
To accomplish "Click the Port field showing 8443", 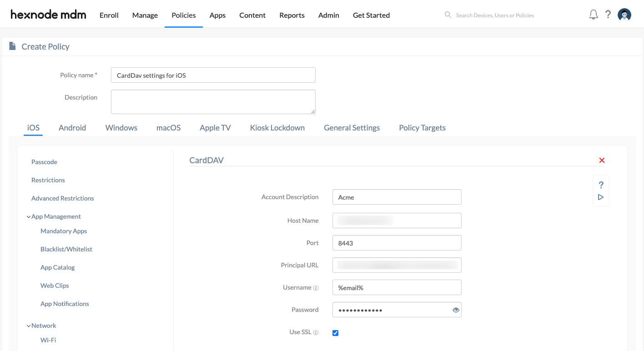I will (397, 243).
